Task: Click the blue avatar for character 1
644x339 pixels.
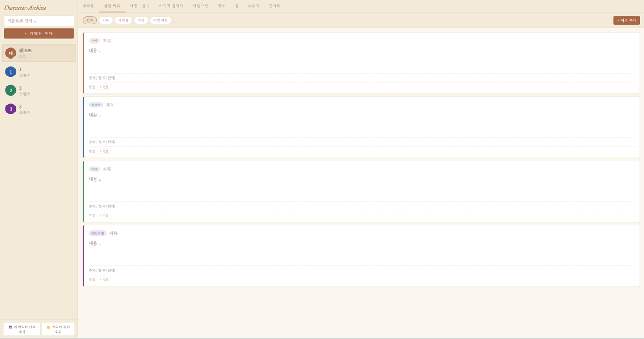Action: pyautogui.click(x=11, y=71)
